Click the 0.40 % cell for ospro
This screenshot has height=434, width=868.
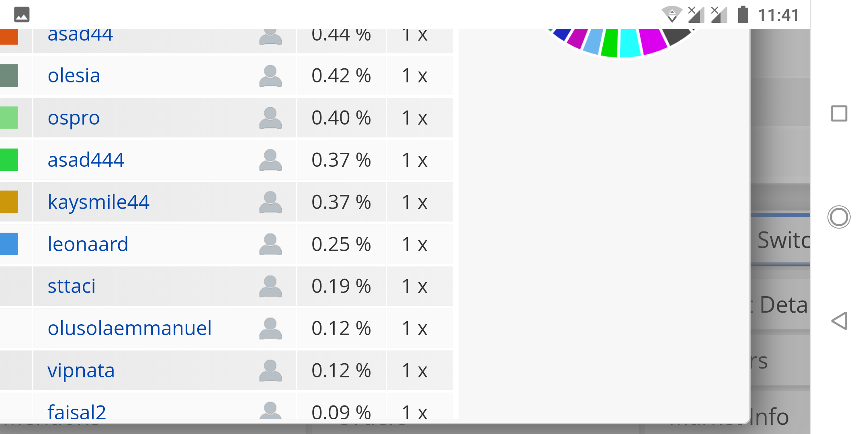tap(341, 118)
